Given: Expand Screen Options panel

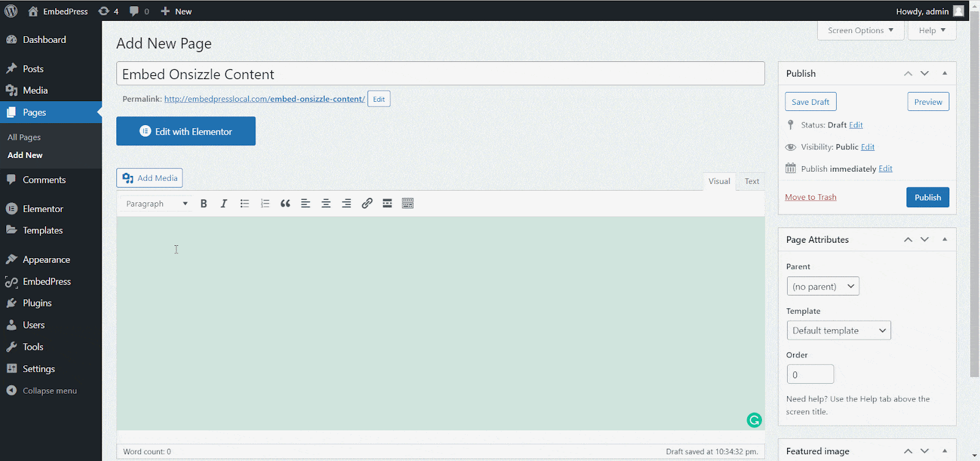Looking at the screenshot, I should tap(861, 30).
